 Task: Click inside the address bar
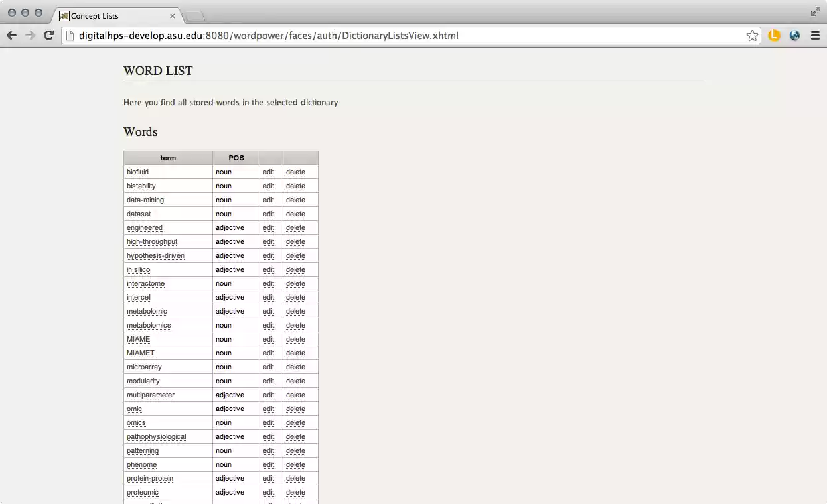398,36
